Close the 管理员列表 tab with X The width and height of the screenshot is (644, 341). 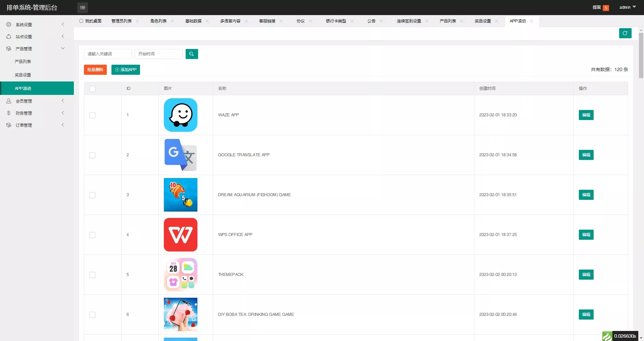(x=137, y=21)
